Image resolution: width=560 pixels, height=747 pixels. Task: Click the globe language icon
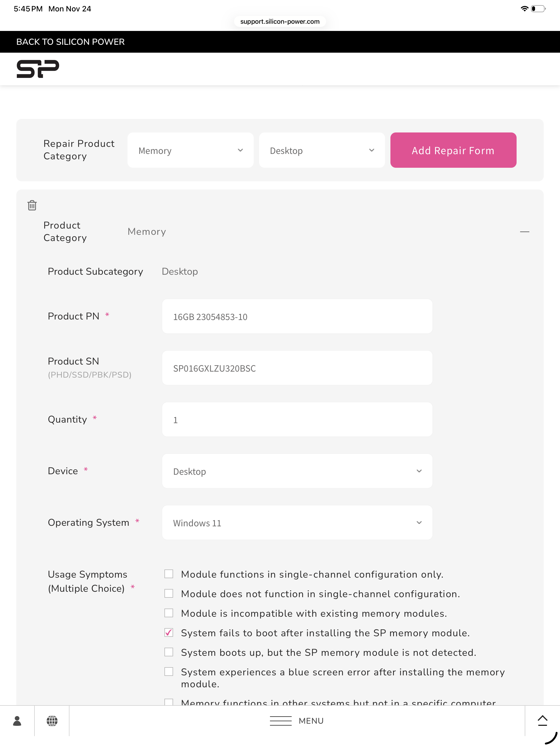click(52, 721)
